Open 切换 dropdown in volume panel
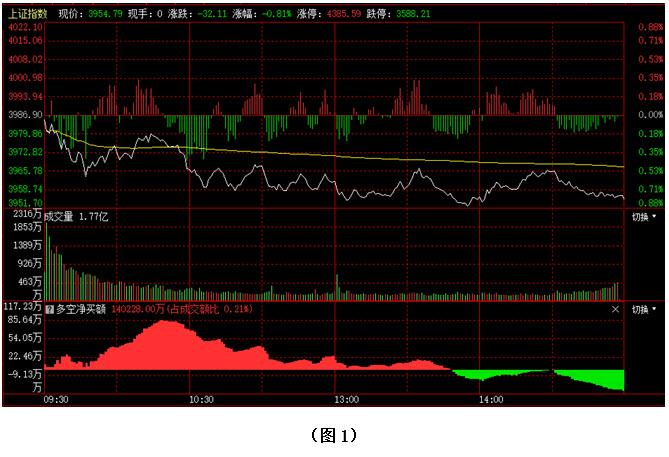 pos(645,216)
